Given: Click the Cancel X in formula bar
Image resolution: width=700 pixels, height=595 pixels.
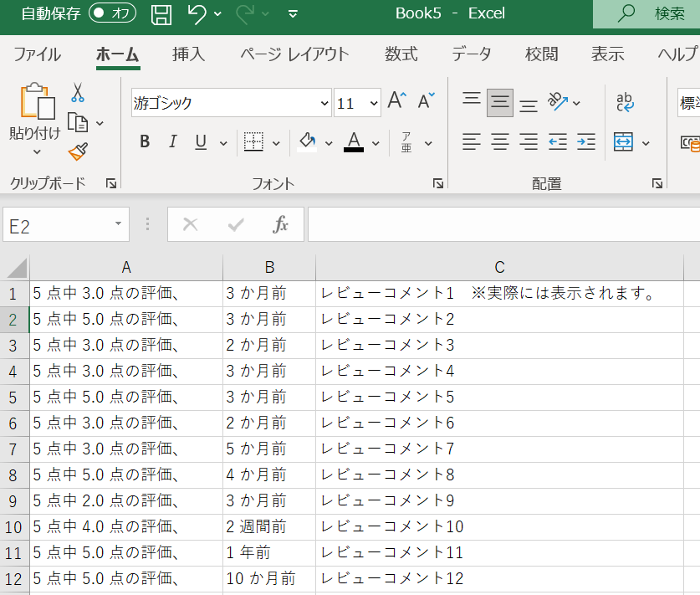Looking at the screenshot, I should pos(190,224).
